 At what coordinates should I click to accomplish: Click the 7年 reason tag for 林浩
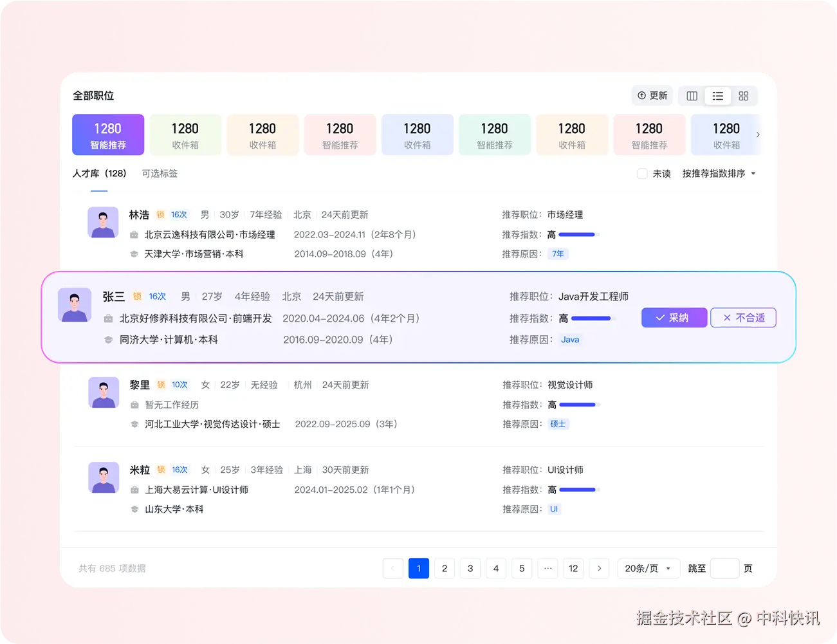click(x=558, y=254)
